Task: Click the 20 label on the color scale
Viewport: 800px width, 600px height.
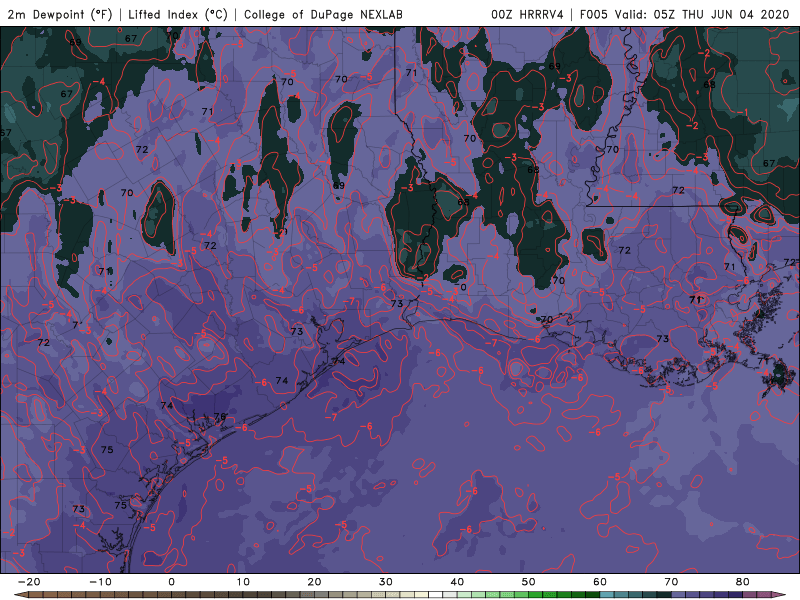Action: pyautogui.click(x=314, y=582)
